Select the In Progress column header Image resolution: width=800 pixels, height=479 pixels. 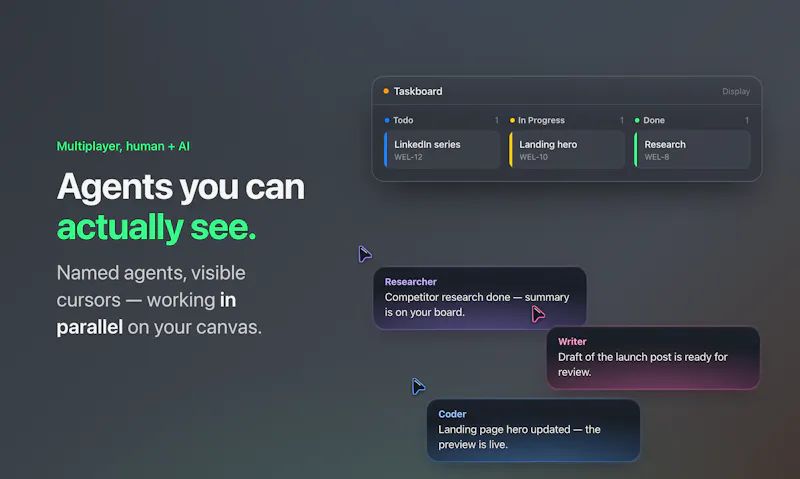pos(541,120)
